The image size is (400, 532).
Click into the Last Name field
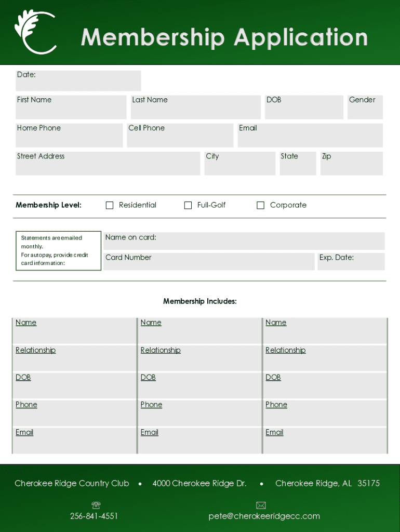pos(195,108)
